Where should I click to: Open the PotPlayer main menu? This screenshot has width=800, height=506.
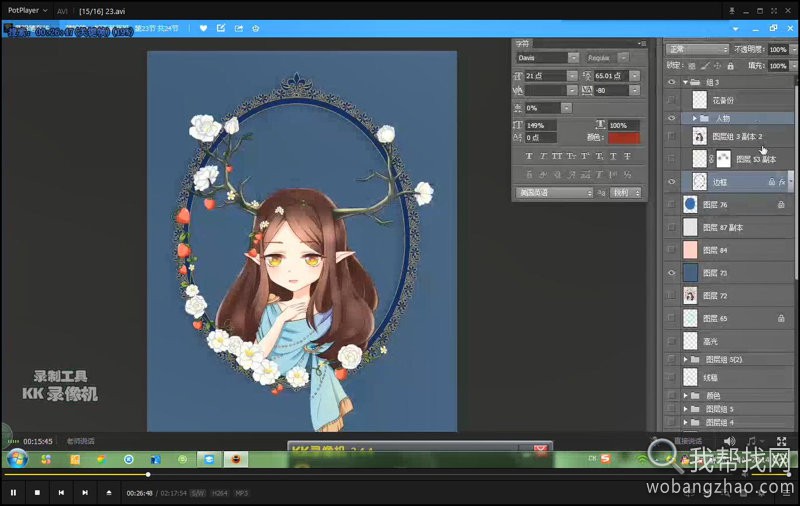(28, 10)
